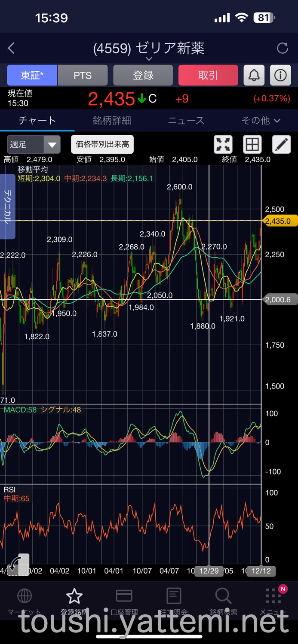Refresh the stock quote data
The height and width of the screenshot is (644, 298).
tap(283, 48)
